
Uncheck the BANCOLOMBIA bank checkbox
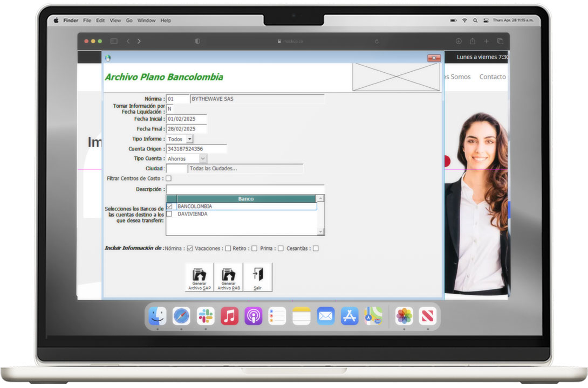click(169, 206)
